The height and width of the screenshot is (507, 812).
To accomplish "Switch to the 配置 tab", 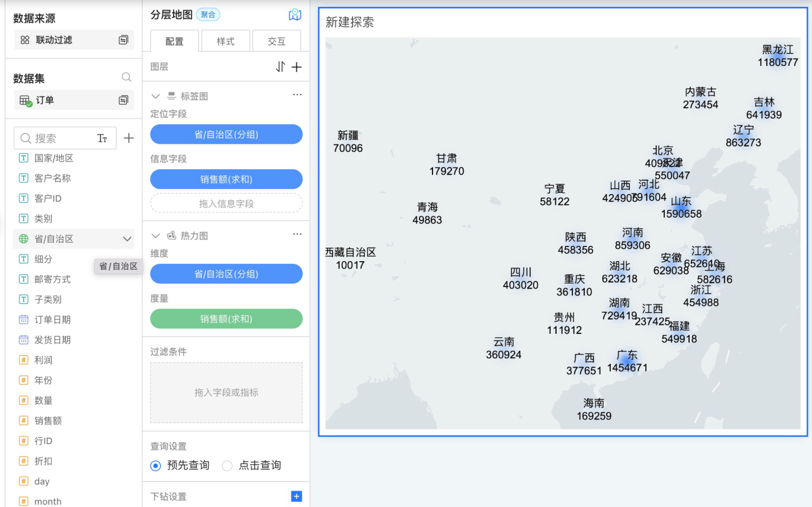I will tap(175, 41).
